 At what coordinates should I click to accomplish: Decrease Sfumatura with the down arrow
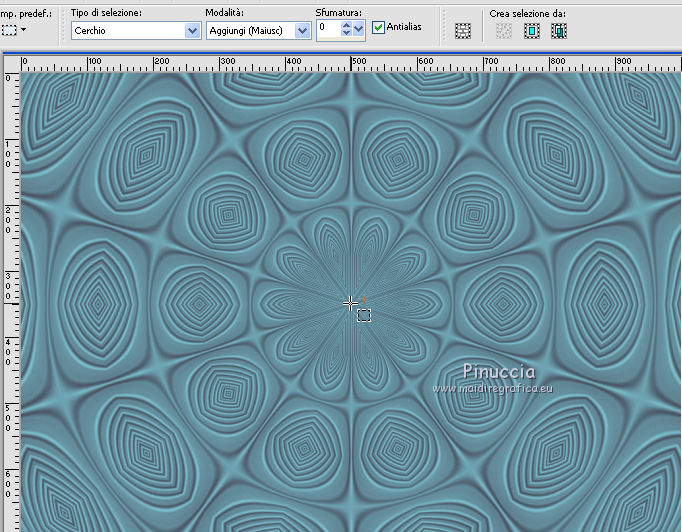point(346,35)
